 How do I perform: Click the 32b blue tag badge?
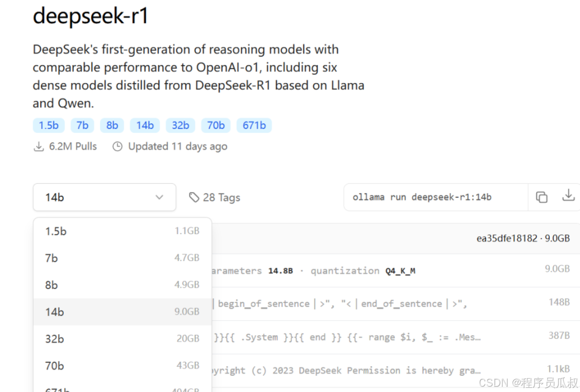180,125
